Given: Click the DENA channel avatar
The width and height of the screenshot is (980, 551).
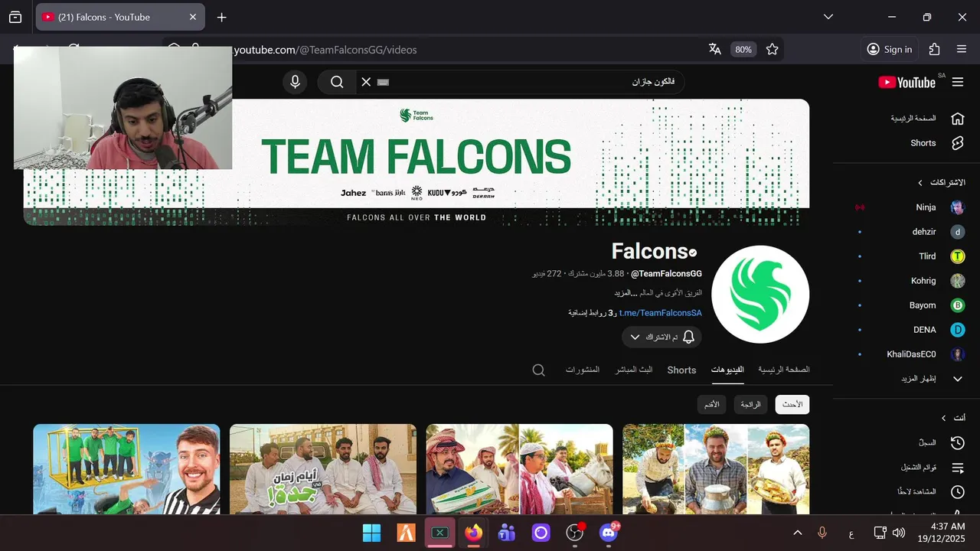Looking at the screenshot, I should click(958, 330).
